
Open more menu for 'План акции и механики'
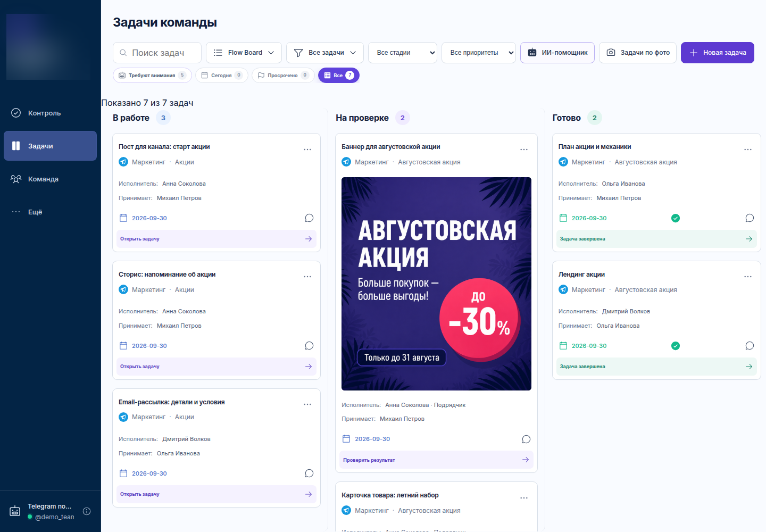[748, 149]
